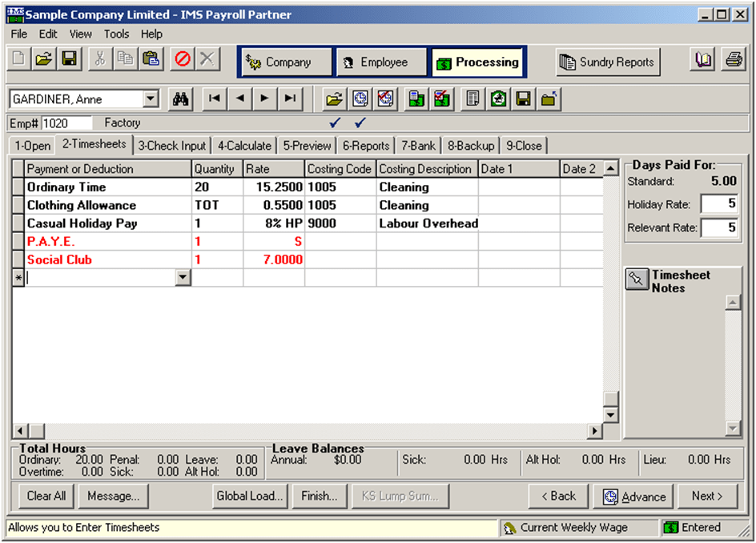Open the help book icon at top right

(702, 60)
